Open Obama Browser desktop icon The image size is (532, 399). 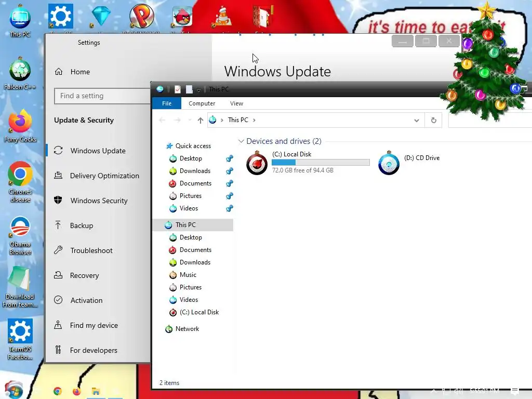(20, 235)
